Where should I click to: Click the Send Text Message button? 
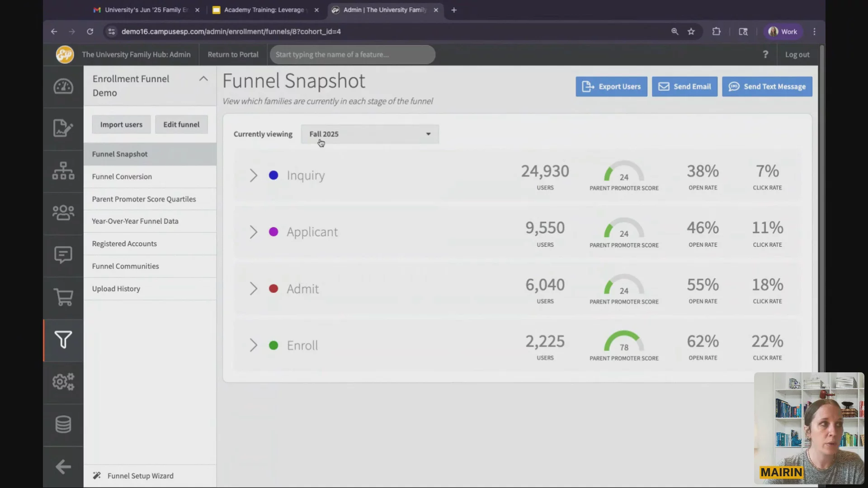[x=767, y=87]
